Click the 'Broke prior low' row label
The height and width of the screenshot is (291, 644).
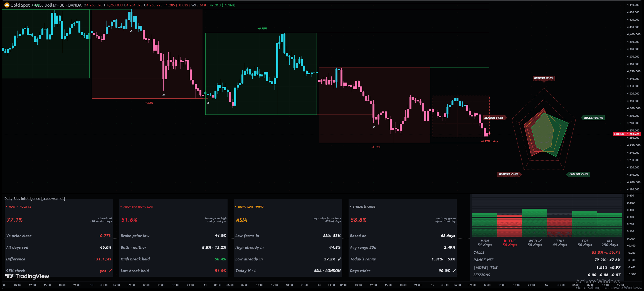135,236
